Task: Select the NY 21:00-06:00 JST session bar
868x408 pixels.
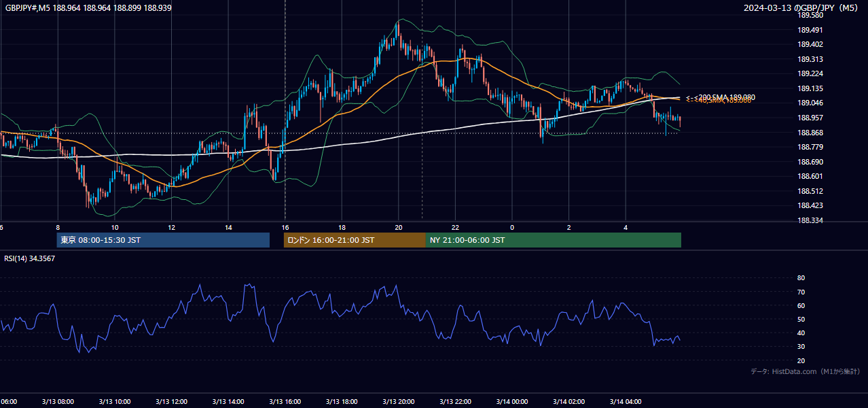Action: click(x=554, y=240)
